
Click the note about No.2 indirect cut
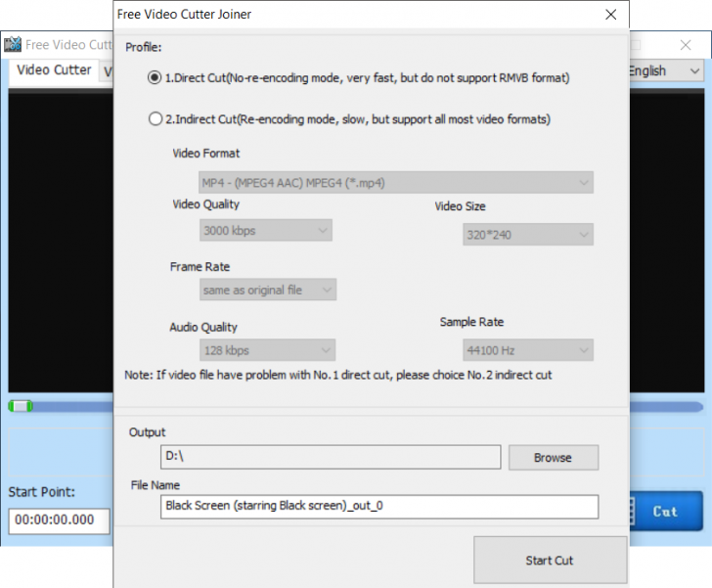pos(338,375)
